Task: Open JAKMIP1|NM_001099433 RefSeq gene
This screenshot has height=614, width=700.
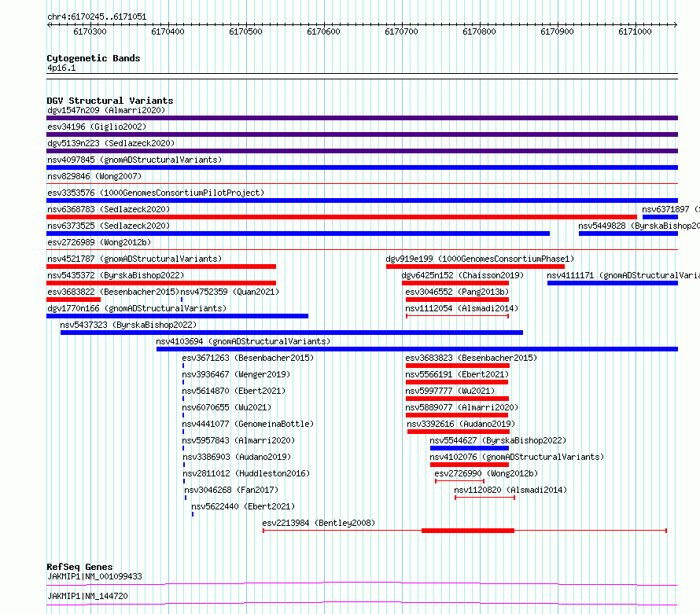Action: point(94,576)
